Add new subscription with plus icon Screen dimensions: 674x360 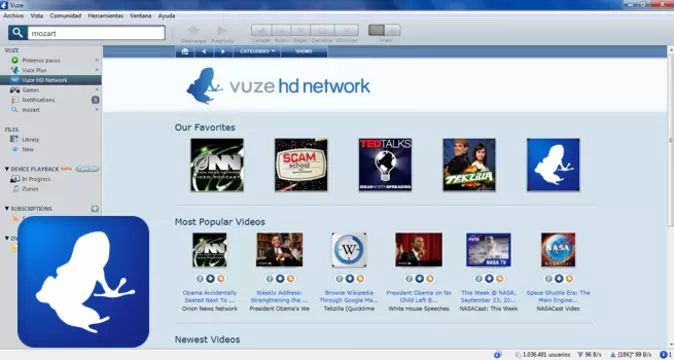tap(95, 209)
